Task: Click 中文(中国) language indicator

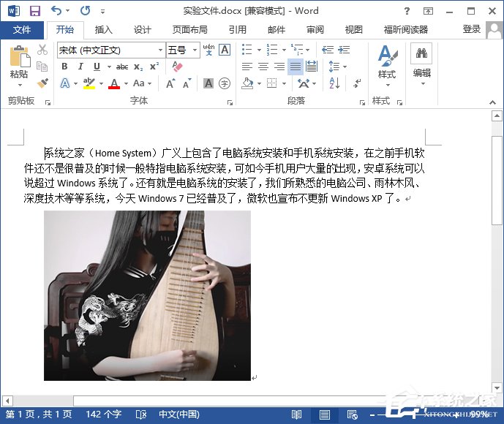Action: coord(179,414)
